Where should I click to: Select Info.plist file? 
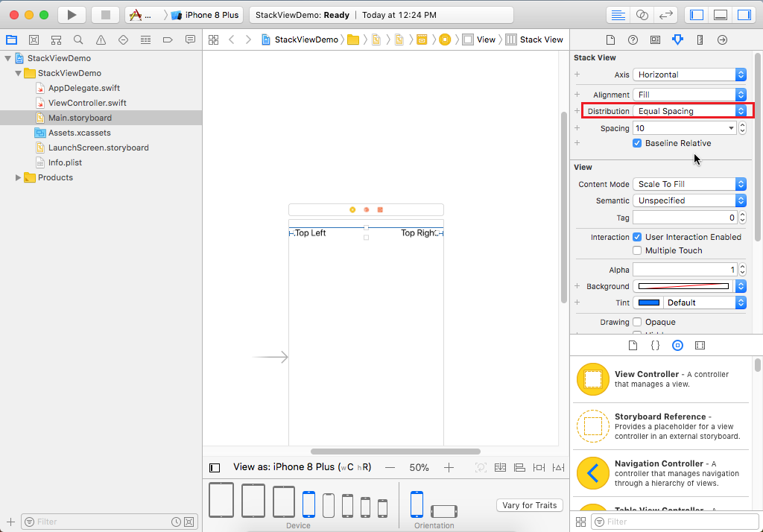tap(65, 162)
